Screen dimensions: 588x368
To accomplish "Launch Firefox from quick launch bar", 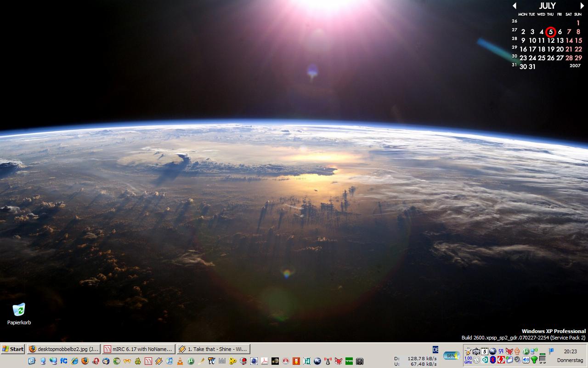I will click(85, 361).
